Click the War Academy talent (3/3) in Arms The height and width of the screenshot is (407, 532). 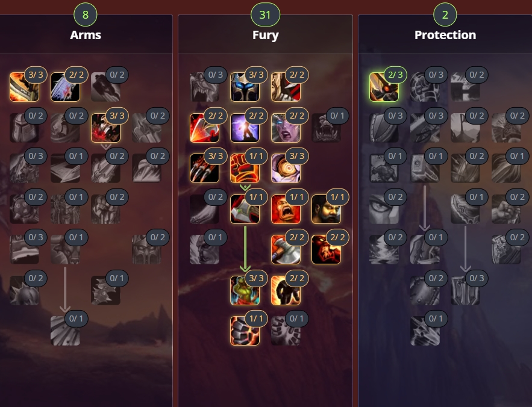[x=25, y=87]
